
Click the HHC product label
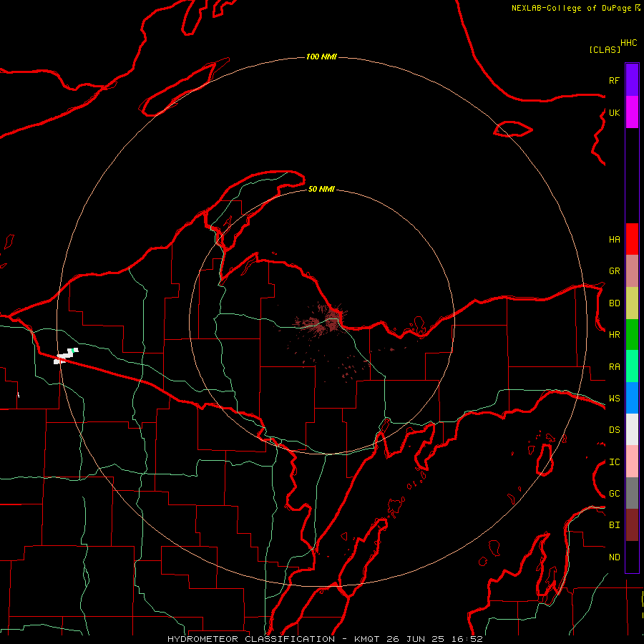point(628,43)
